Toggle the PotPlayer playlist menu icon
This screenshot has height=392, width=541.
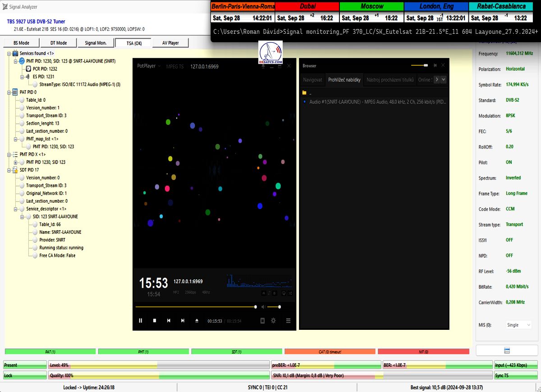(x=288, y=320)
